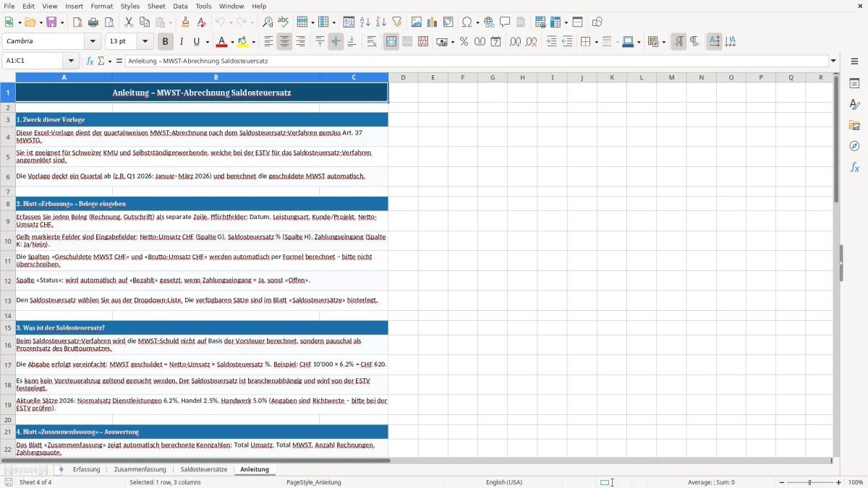Toggle Wrap Text button

pos(372,42)
